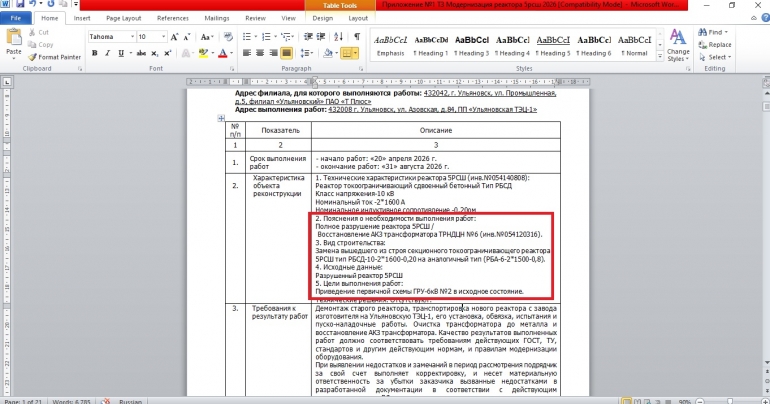Start a bulleted list
This screenshot has height=404, width=770.
(x=248, y=36)
